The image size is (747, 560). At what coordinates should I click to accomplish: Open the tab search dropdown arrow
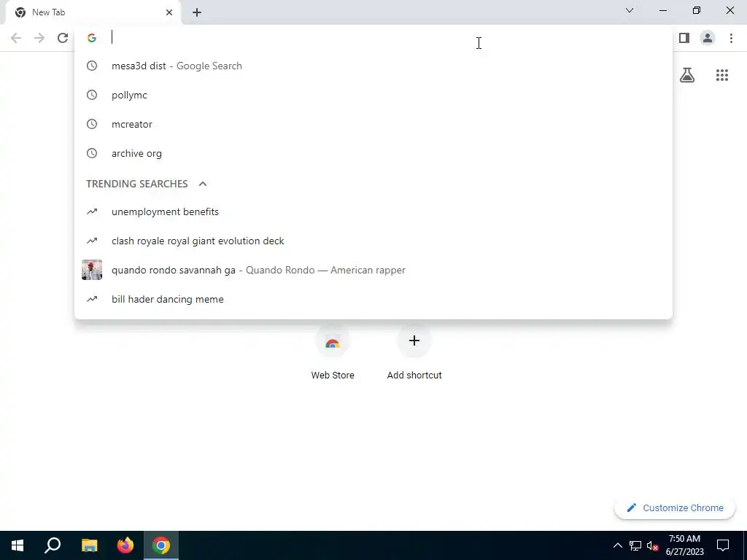click(630, 10)
